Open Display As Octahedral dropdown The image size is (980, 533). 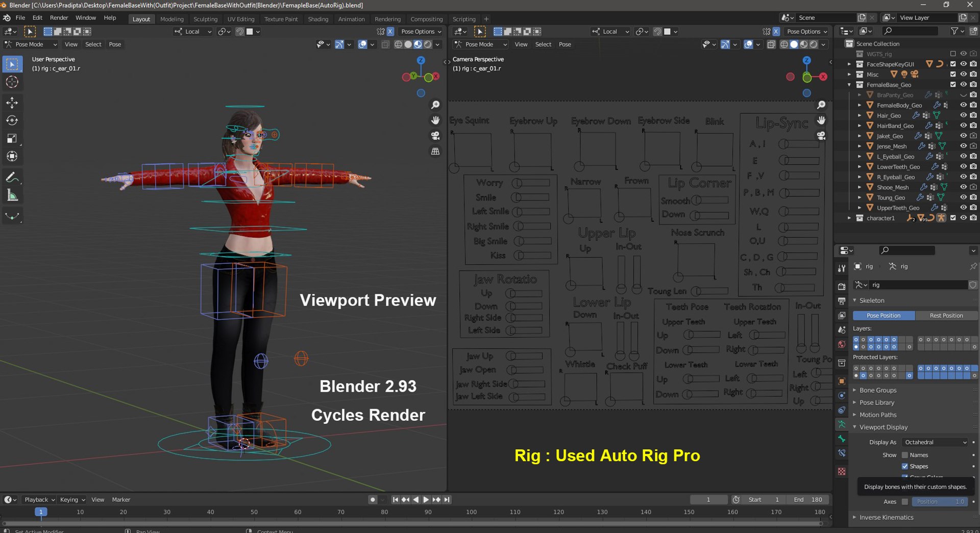pos(935,442)
